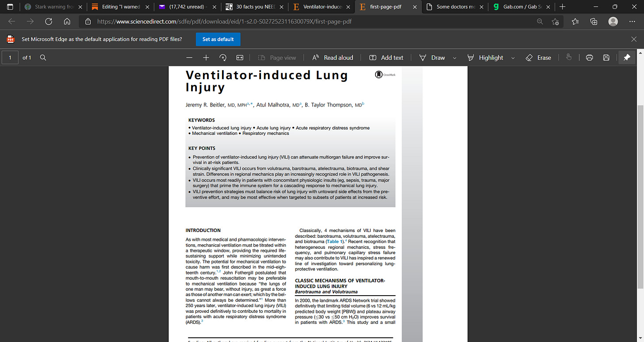Activate the Draw tool

pyautogui.click(x=432, y=57)
